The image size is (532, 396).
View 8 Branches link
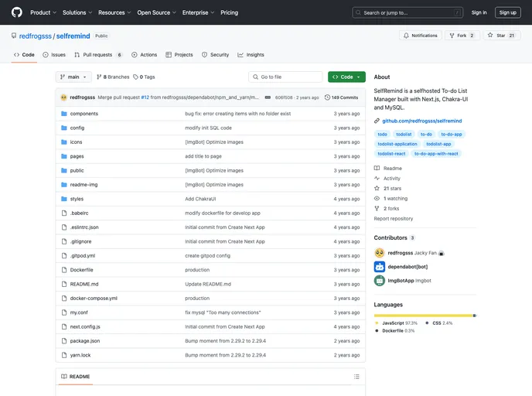click(x=113, y=77)
